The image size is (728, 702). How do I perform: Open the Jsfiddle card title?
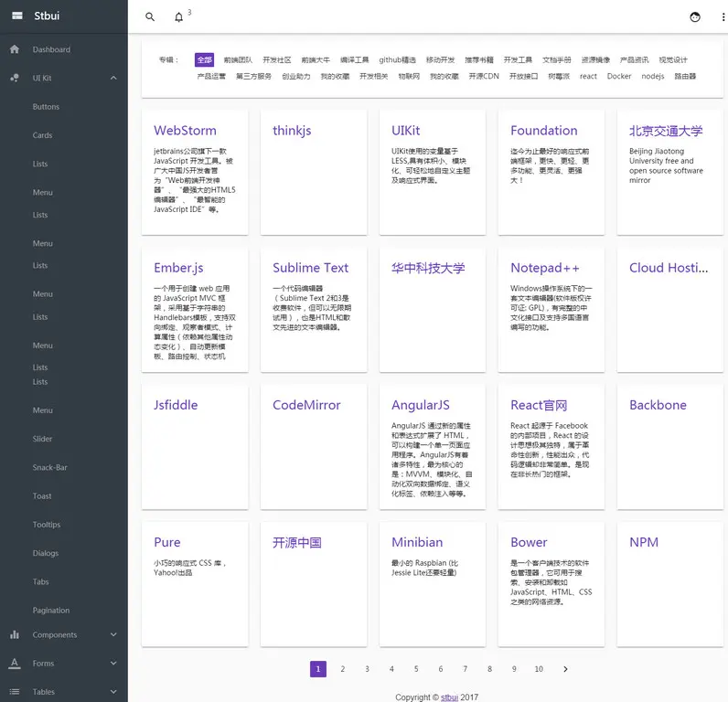176,405
